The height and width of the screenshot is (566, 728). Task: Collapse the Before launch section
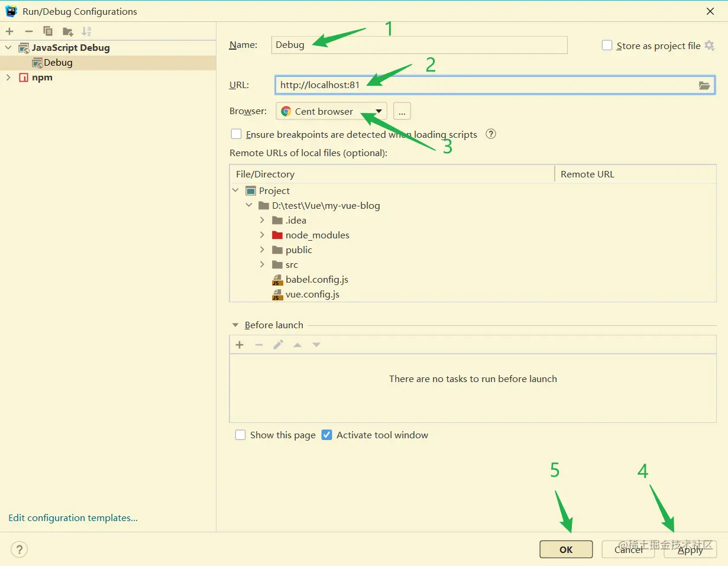[x=235, y=325]
